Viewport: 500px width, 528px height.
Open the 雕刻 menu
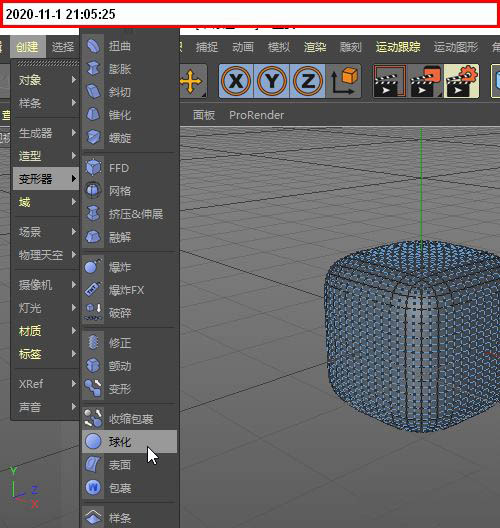351,47
